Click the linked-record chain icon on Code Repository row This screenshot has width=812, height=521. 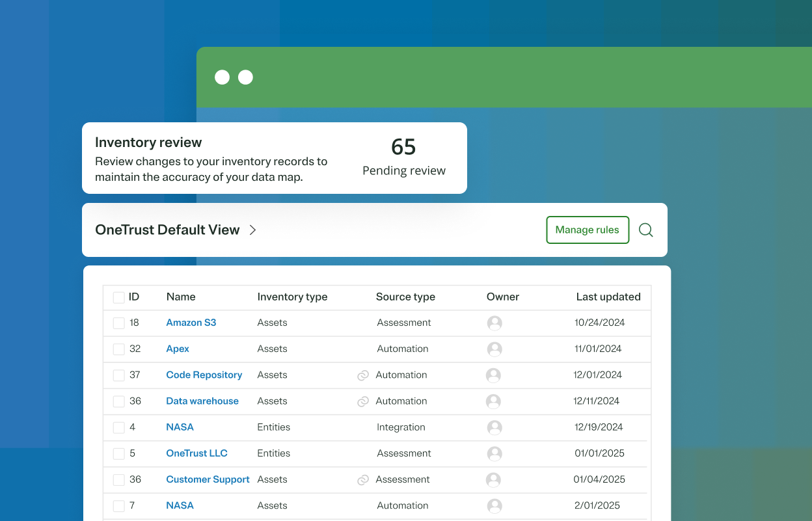[362, 375]
